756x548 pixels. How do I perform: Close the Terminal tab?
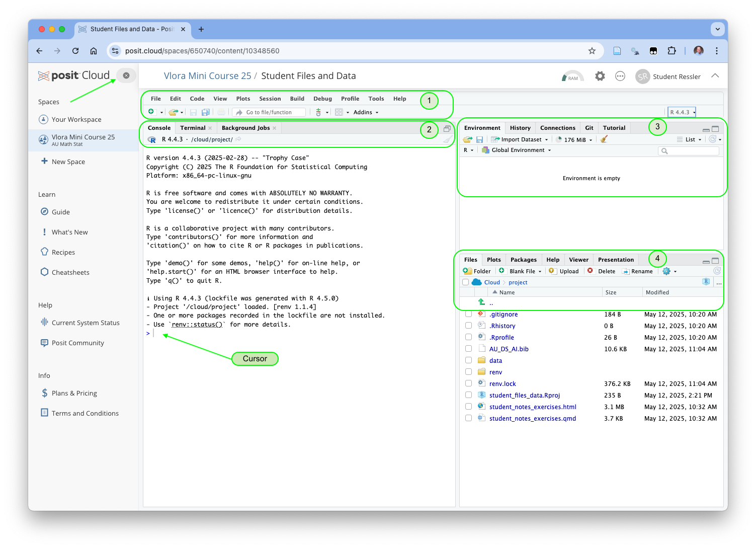pos(210,128)
